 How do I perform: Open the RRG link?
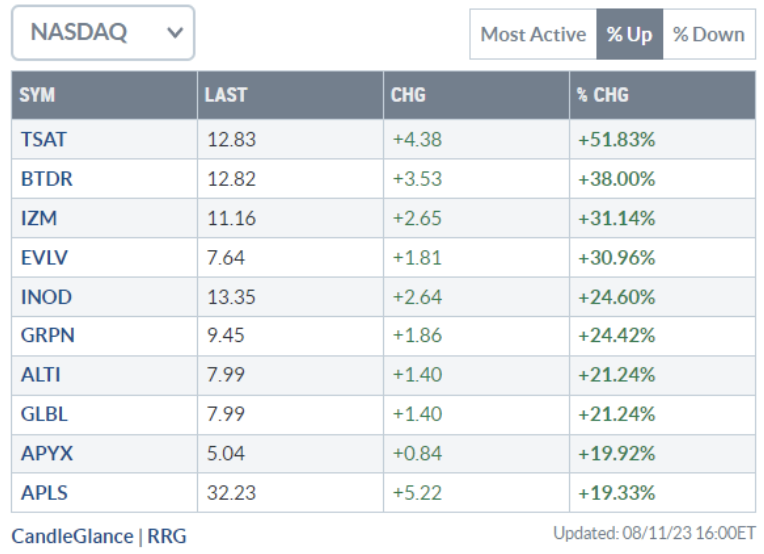point(167,536)
